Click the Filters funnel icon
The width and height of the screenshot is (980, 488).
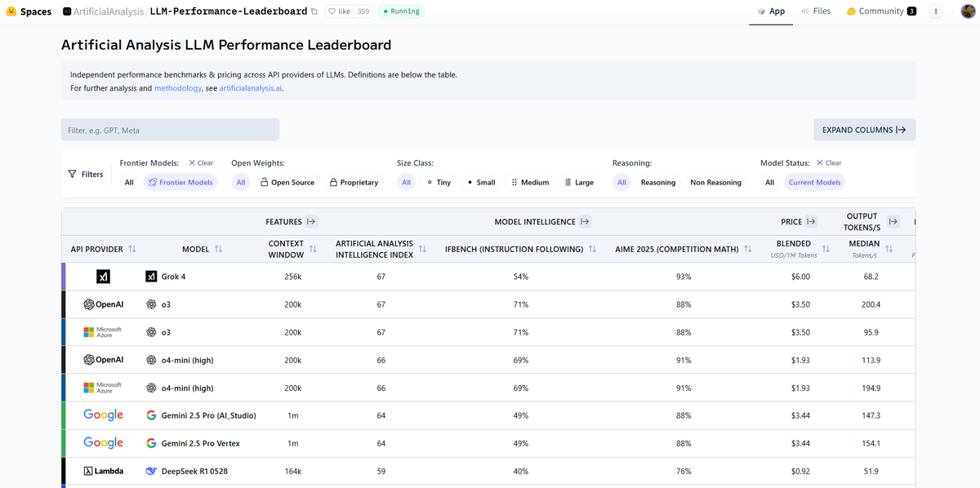(x=73, y=174)
